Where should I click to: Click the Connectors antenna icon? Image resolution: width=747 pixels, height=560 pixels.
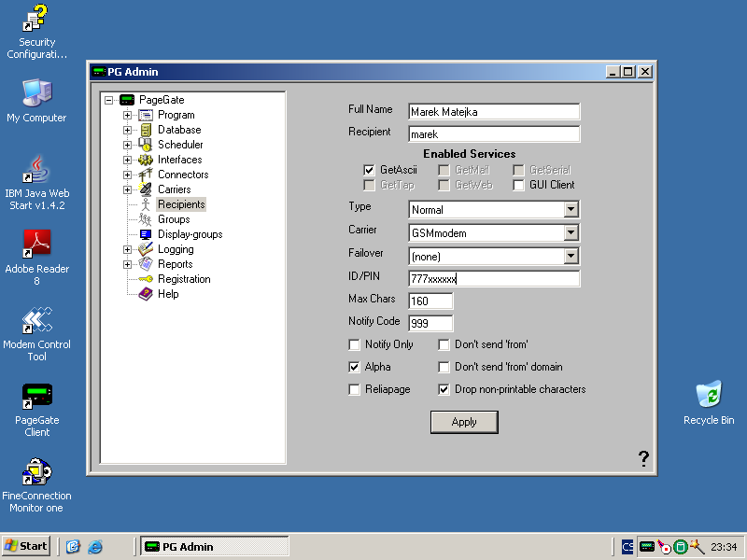[x=146, y=175]
